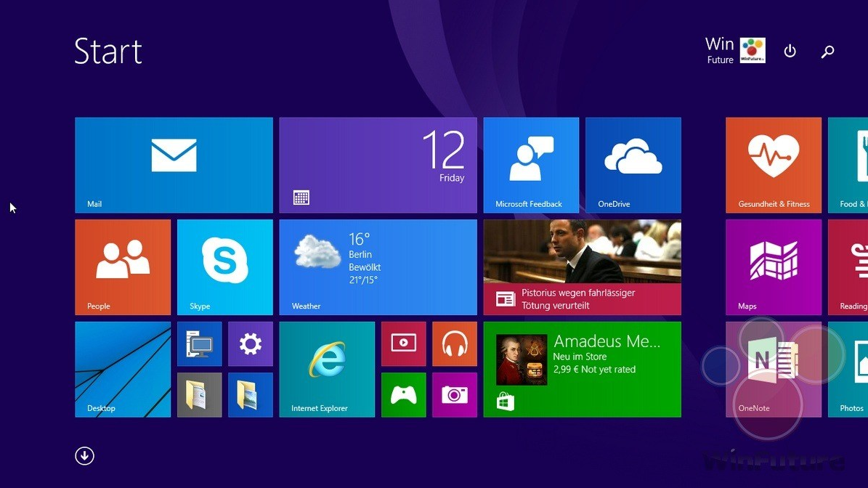The width and height of the screenshot is (868, 488).
Task: Open the Pistorius news story tile
Action: tap(582, 267)
